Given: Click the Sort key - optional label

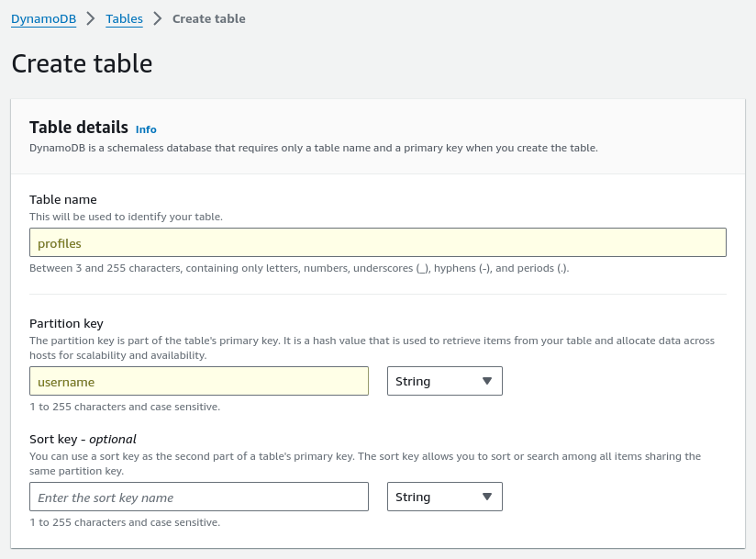Looking at the screenshot, I should 83,440.
